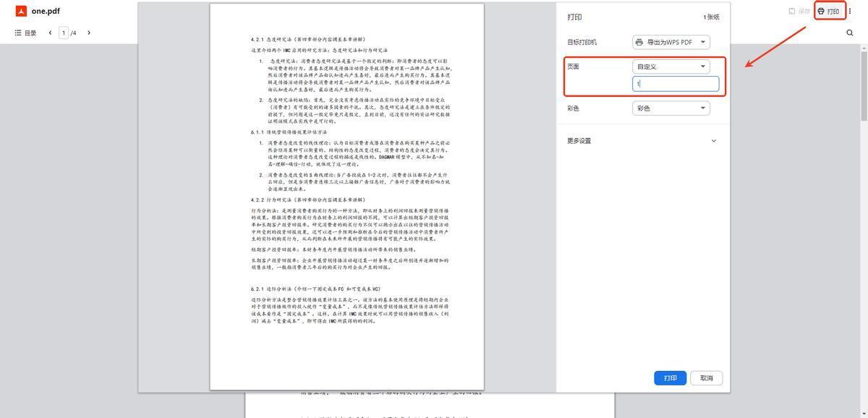
Task: Click the 打印 dialog heading
Action: tap(574, 17)
